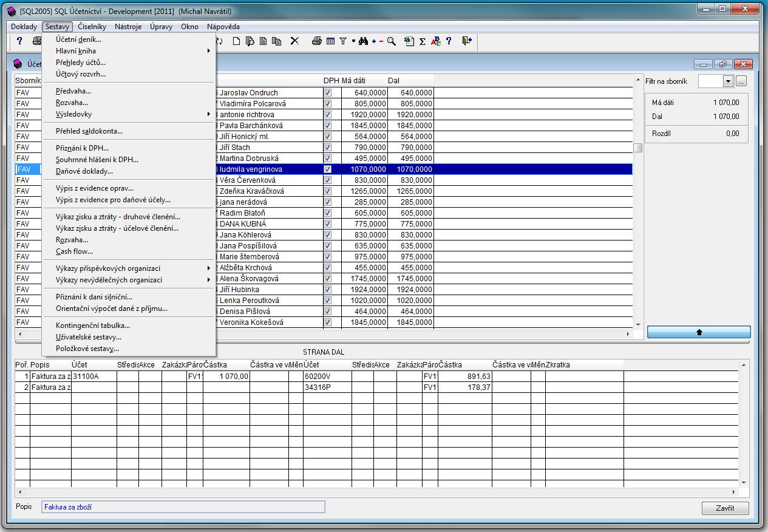Expand the Výsledovky submenu
The width and height of the screenshot is (768, 532).
click(129, 114)
